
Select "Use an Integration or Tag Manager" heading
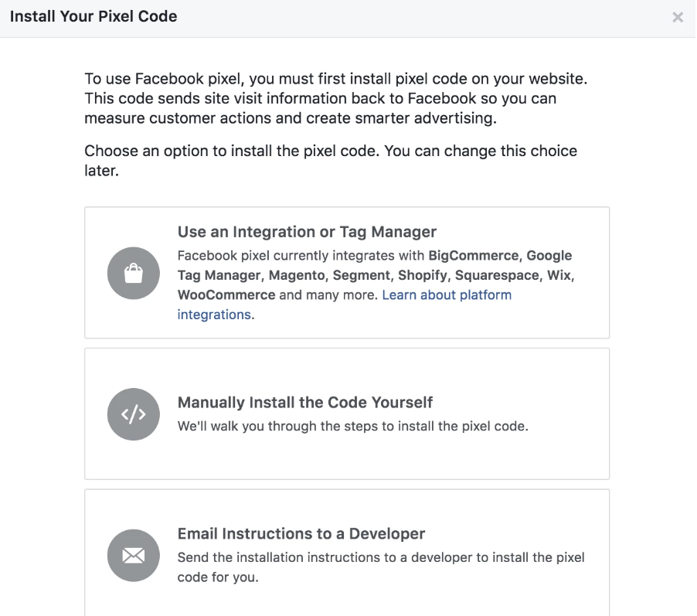[x=307, y=232]
